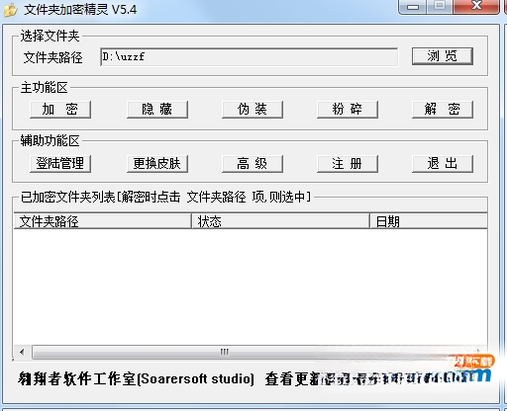Click the 隐藏 hide button
This screenshot has height=411, width=507.
(157, 109)
